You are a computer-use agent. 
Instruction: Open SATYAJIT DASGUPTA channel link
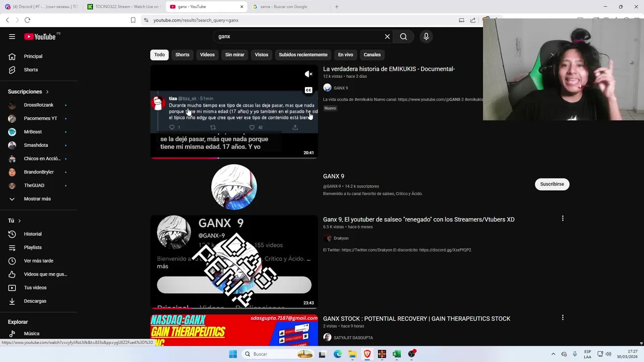353,338
